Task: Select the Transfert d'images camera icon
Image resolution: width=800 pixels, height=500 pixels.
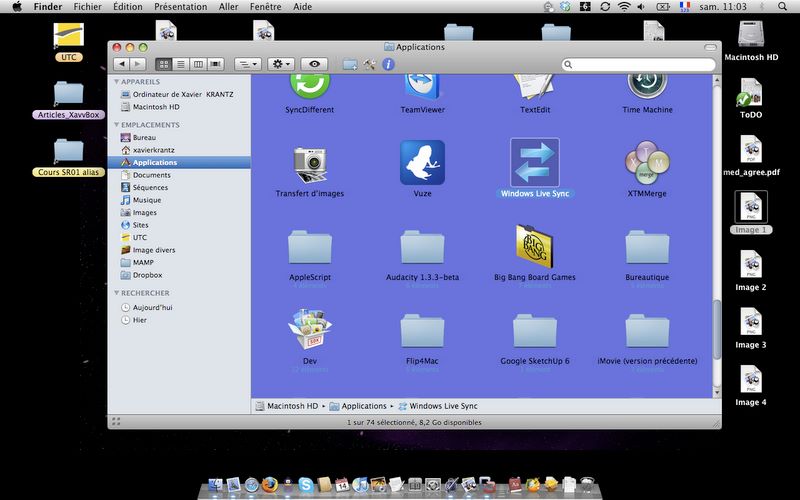Action: pos(310,164)
